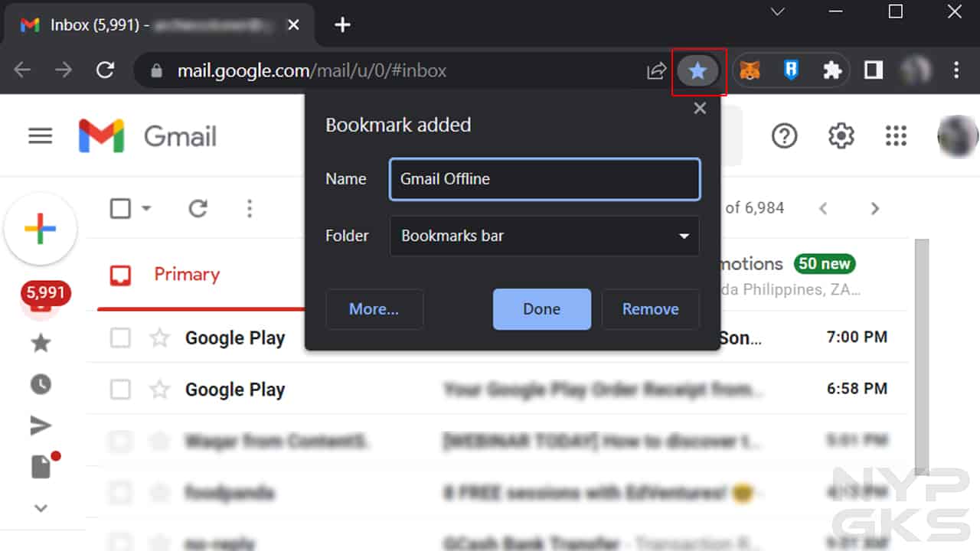Open the inbox More options dots

[249, 208]
